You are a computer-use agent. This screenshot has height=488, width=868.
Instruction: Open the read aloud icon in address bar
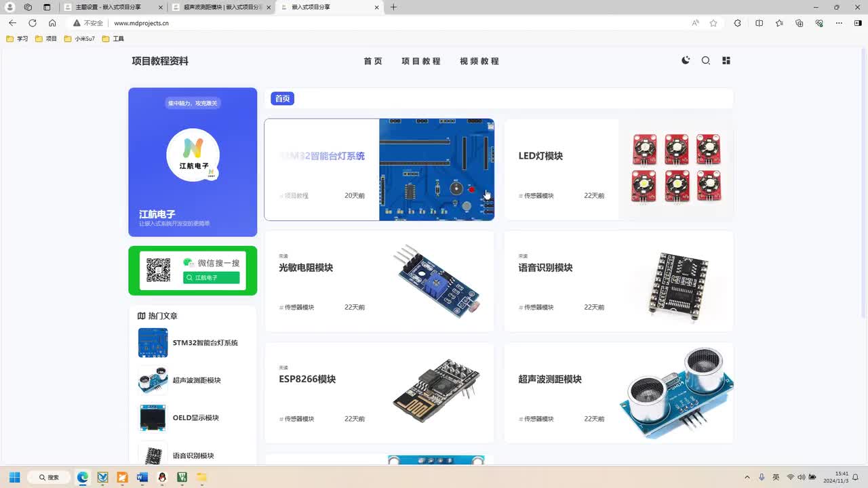(695, 23)
